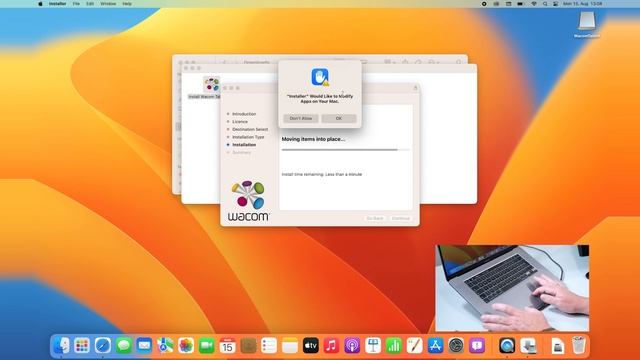Open FaceTime from the dock
The width and height of the screenshot is (640, 360).
(x=207, y=346)
